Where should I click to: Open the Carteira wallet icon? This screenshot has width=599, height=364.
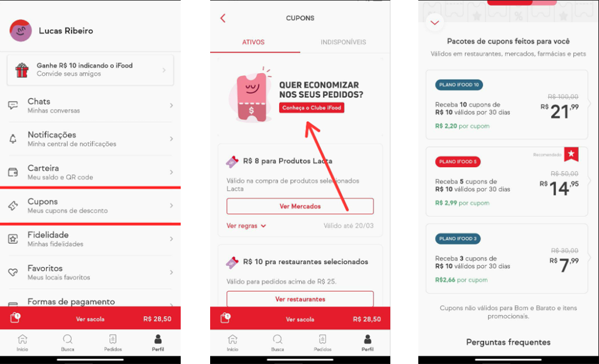click(13, 172)
